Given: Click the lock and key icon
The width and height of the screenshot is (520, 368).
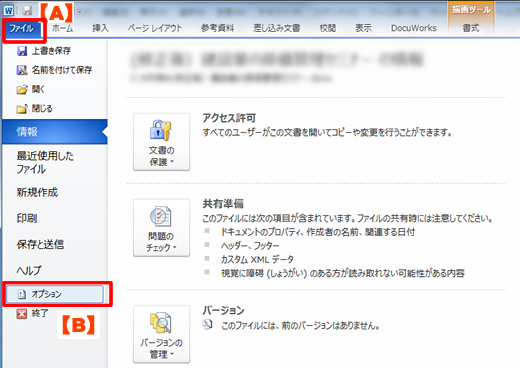Looking at the screenshot, I should (x=160, y=130).
